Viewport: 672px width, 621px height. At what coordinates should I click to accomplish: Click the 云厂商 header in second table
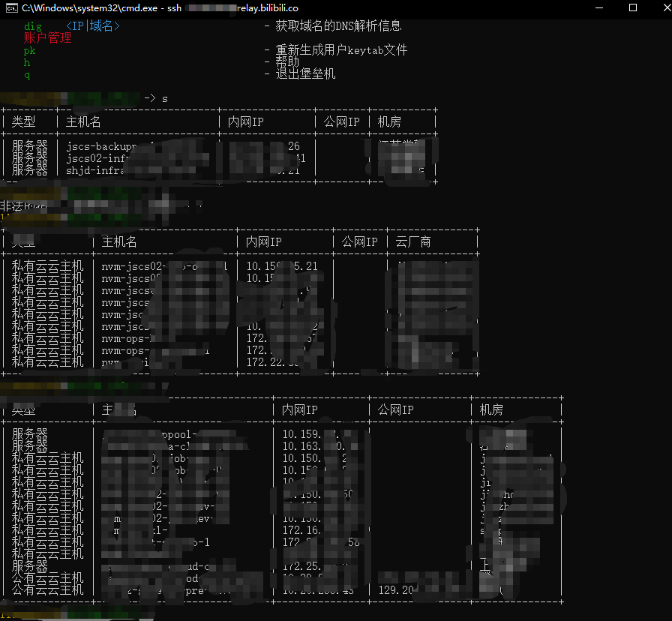click(x=413, y=241)
